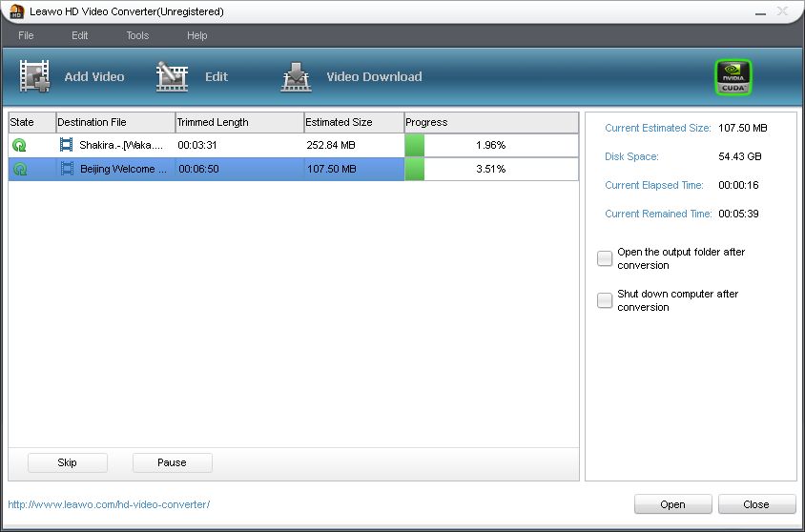Click the Current Estimated Size label
The height and width of the screenshot is (532, 805).
coord(658,128)
